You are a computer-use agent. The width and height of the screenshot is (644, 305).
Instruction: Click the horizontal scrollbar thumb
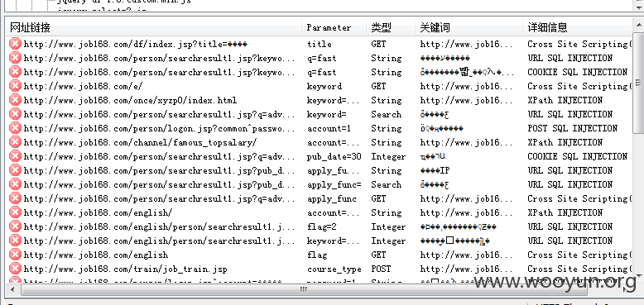pos(303,289)
